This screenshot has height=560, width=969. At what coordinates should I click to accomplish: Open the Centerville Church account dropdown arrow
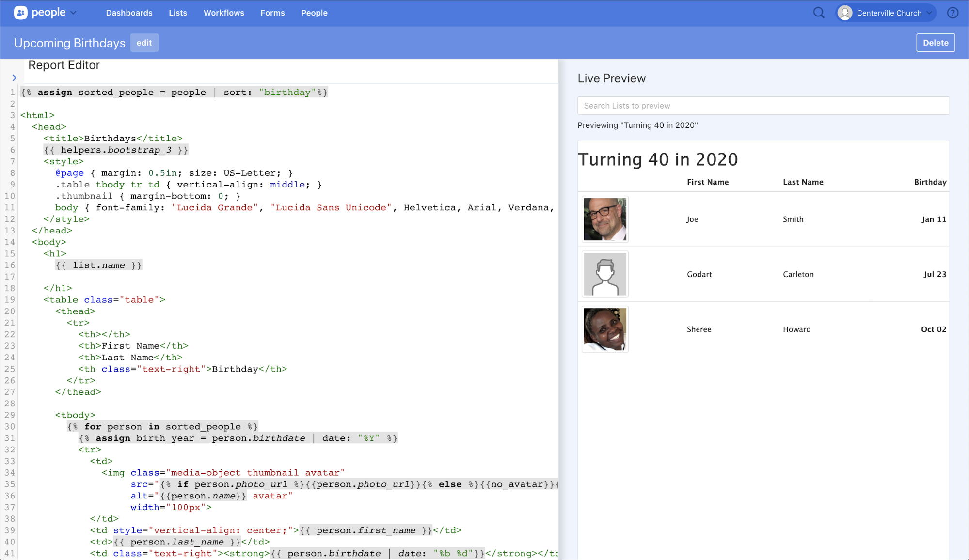(929, 13)
